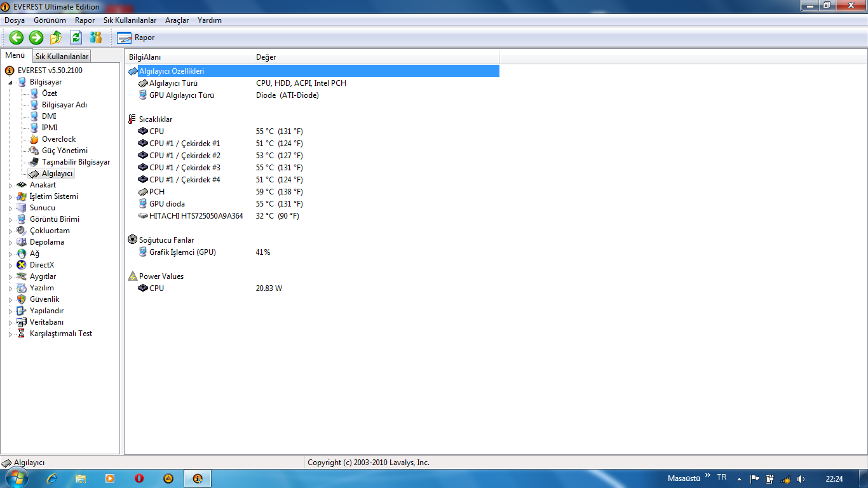Click the Overclock flame icon

pos(34,139)
